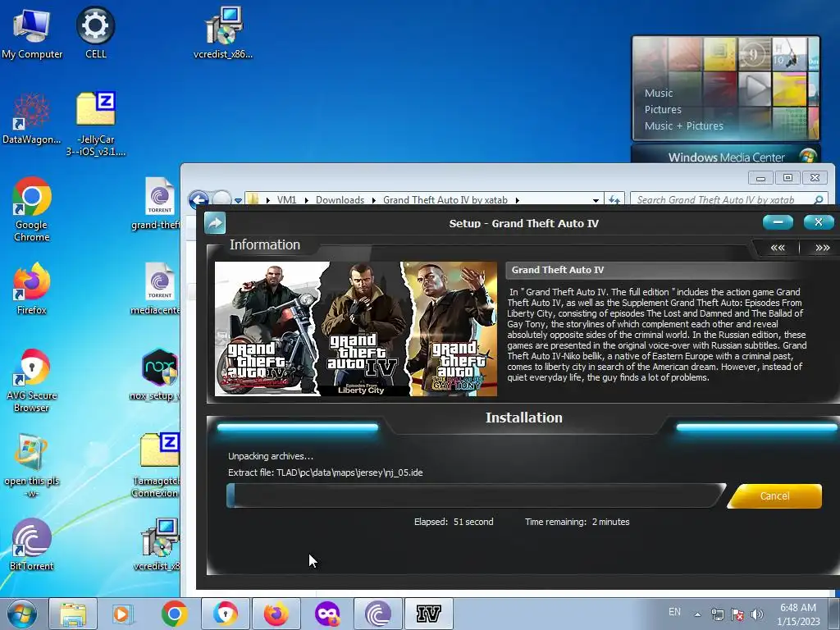Screen dimensions: 840x630
Task: Refresh the Explorer folder view
Action: coord(614,200)
